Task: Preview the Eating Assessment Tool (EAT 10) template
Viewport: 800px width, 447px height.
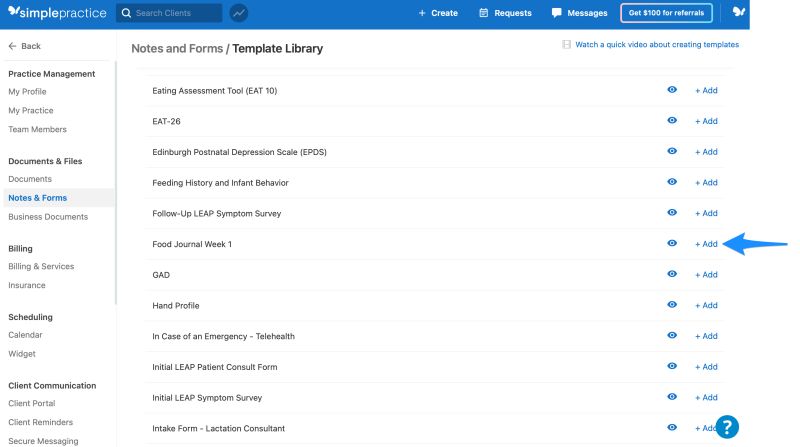Action: (x=672, y=90)
